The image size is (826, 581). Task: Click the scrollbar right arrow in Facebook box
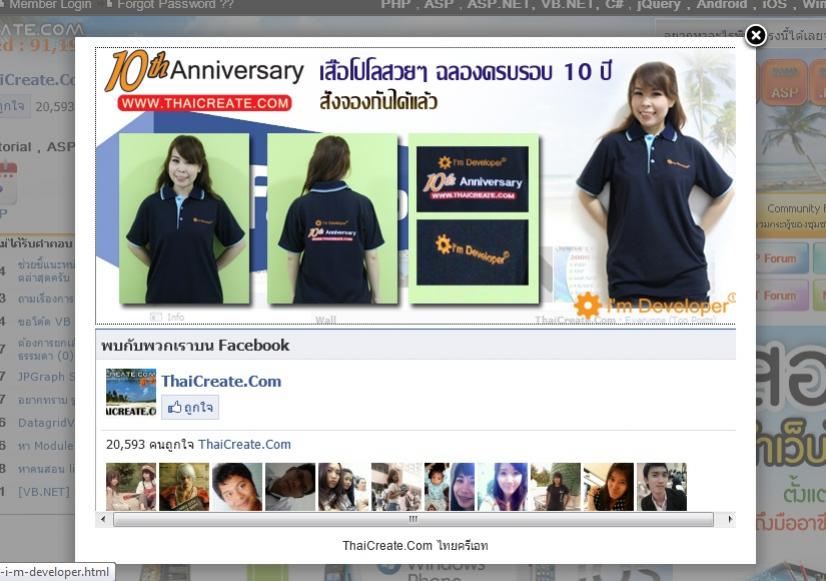pos(729,519)
